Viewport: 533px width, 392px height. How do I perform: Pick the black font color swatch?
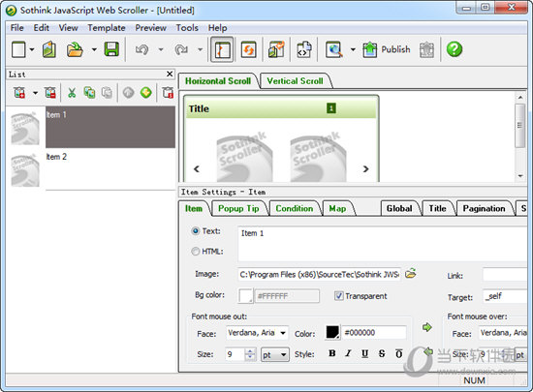click(332, 332)
